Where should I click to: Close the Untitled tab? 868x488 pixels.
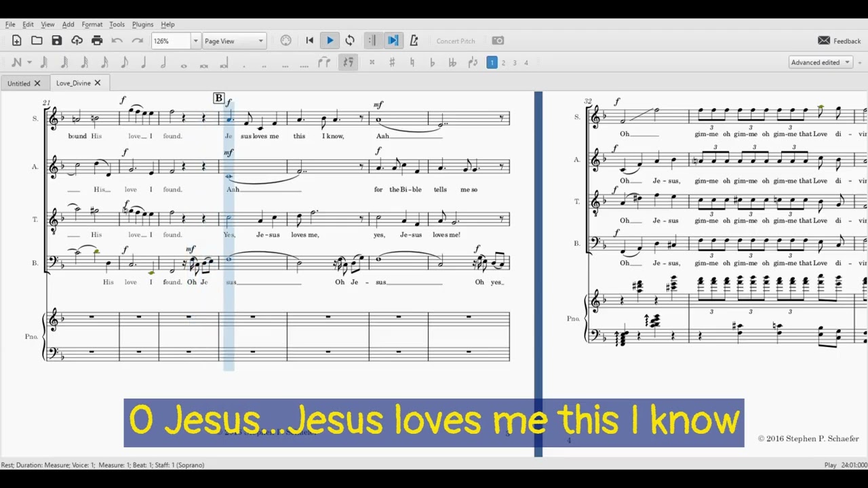point(37,83)
